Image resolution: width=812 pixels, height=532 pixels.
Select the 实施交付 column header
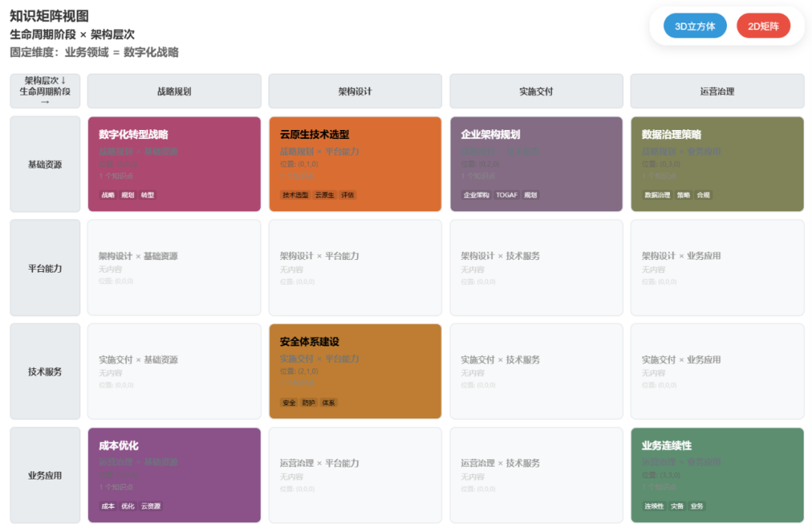(536, 91)
